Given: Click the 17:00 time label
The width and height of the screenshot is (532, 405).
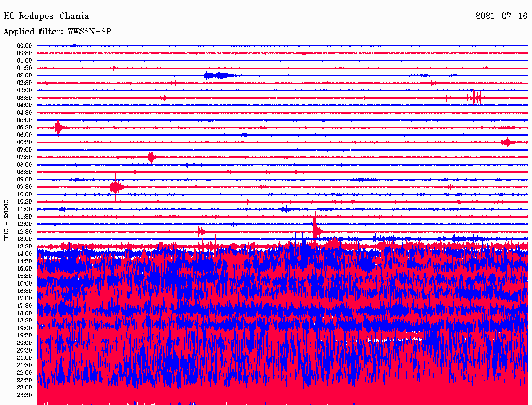Looking at the screenshot, I should pyautogui.click(x=24, y=298).
